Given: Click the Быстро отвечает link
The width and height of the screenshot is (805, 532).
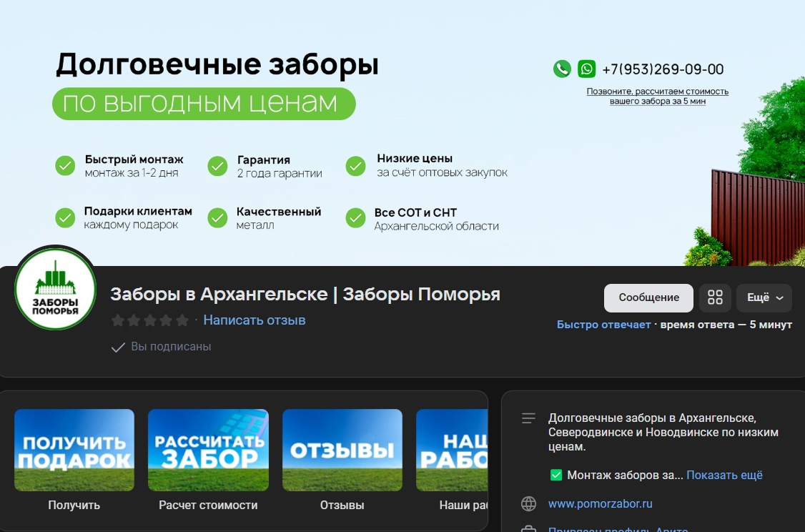Looking at the screenshot, I should tap(603, 325).
